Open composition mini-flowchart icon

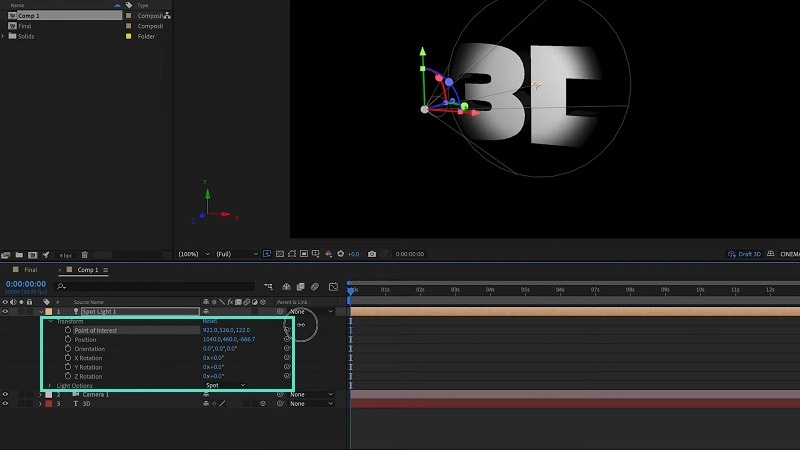click(268, 287)
